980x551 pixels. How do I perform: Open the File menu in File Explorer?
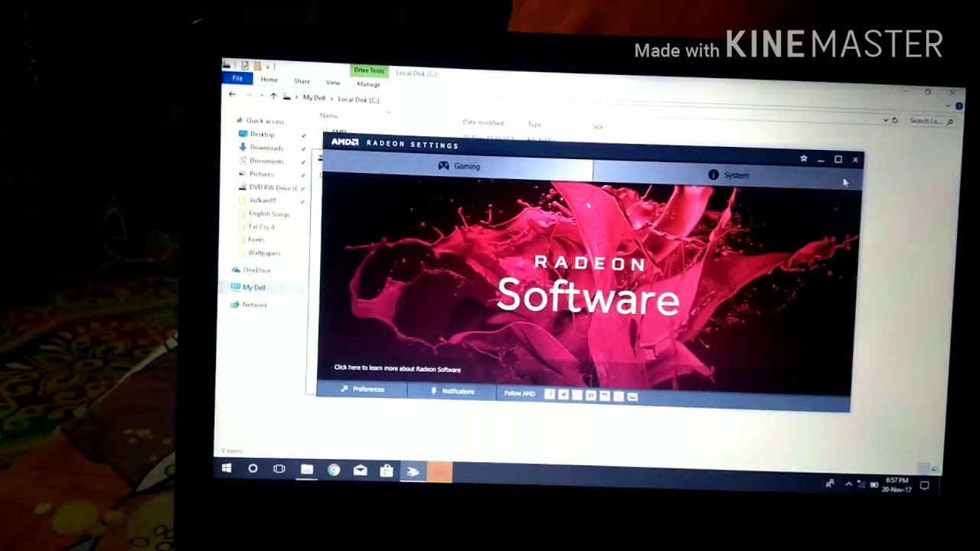click(x=237, y=79)
